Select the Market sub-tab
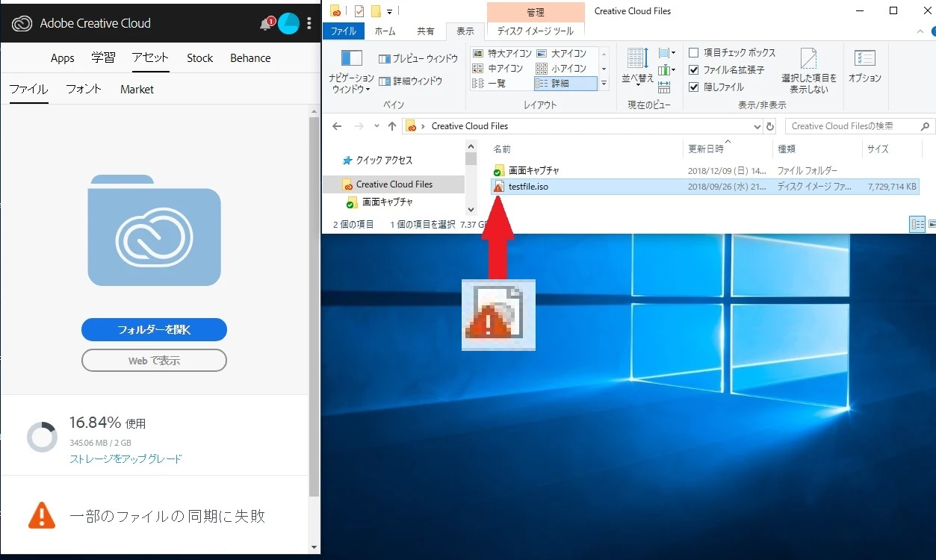936x560 pixels. pyautogui.click(x=137, y=90)
